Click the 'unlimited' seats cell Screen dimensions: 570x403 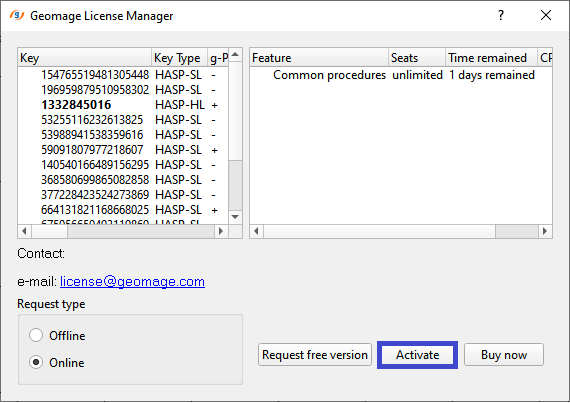[x=417, y=75]
